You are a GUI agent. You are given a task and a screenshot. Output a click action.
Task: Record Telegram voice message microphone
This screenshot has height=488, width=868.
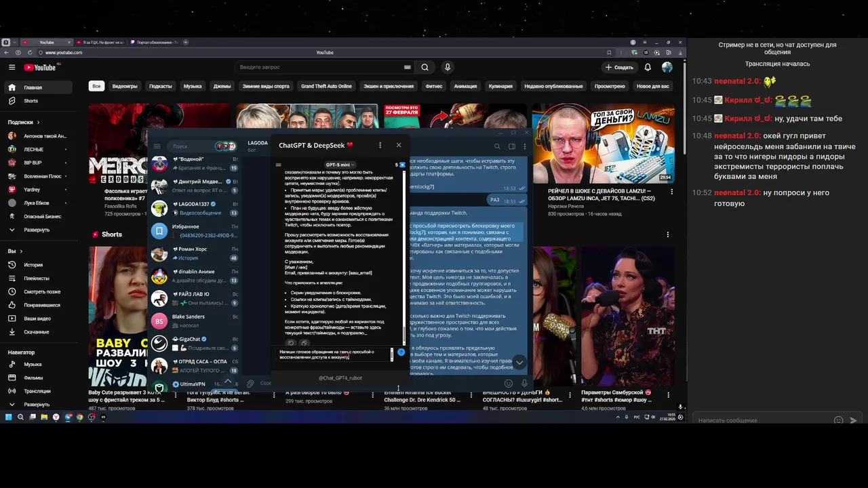(524, 384)
